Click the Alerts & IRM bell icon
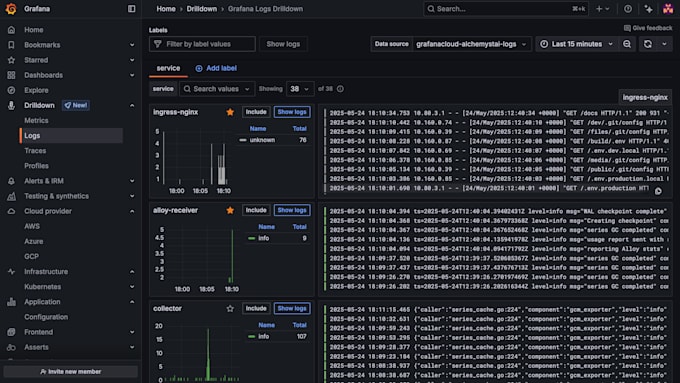The width and height of the screenshot is (680, 383). click(x=11, y=181)
